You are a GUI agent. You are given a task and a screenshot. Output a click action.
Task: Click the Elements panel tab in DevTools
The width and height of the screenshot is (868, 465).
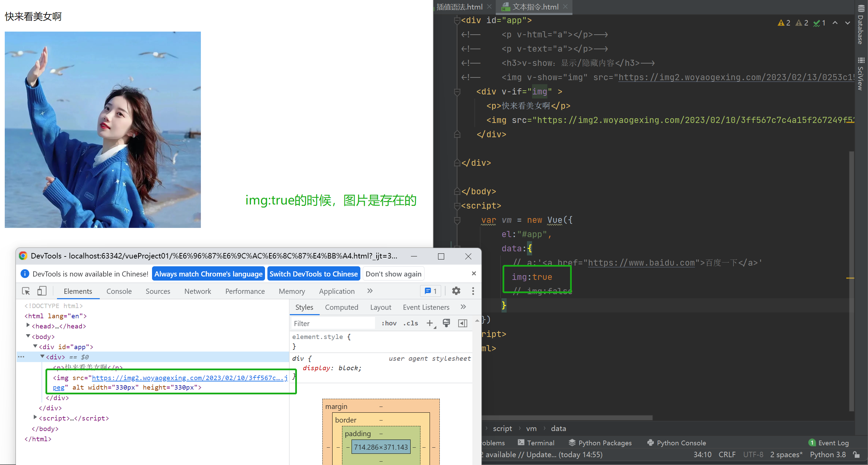coord(77,291)
